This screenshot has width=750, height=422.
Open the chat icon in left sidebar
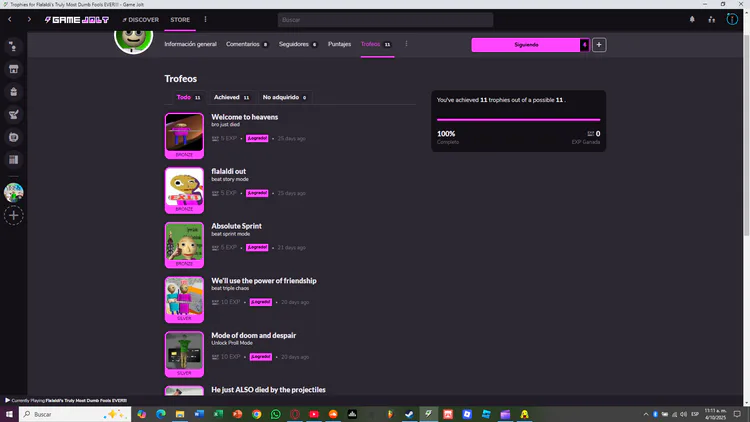[13, 46]
